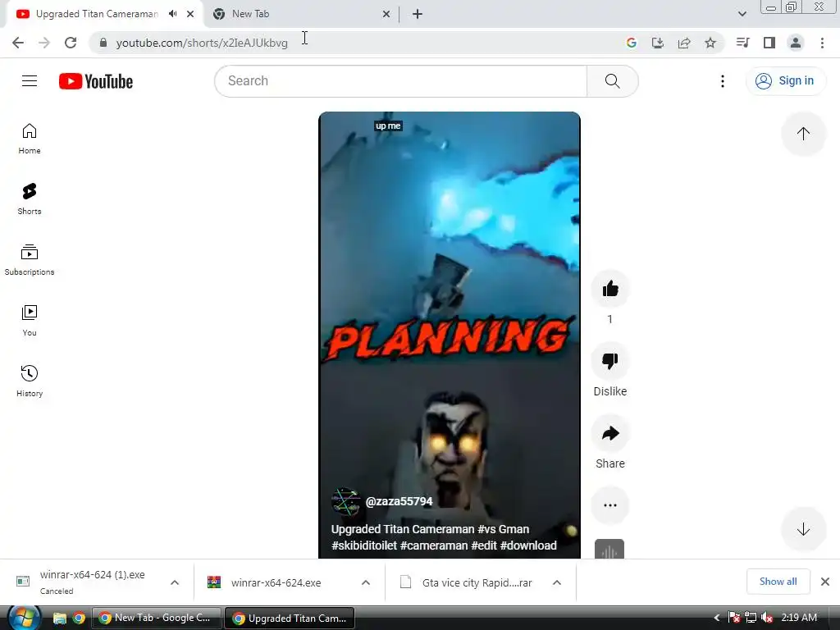Click the install/download page icon in address bar
The height and width of the screenshot is (630, 840).
[658, 43]
